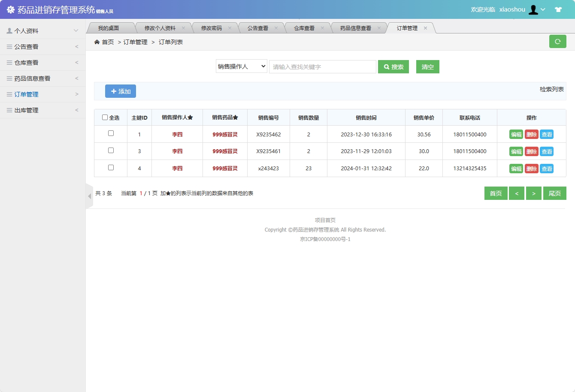Open the xiaoshou user avatar menu
The height and width of the screenshot is (392, 575).
pos(533,9)
